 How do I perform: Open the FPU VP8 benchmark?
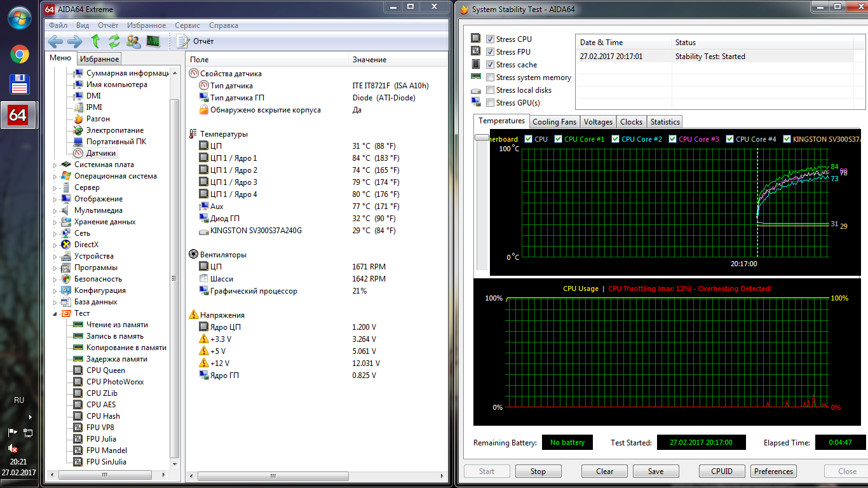pyautogui.click(x=100, y=428)
